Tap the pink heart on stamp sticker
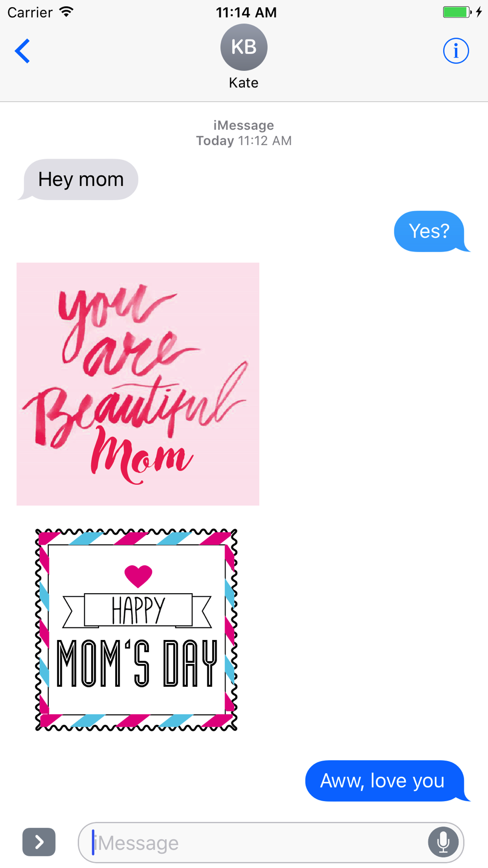Screen dimensions: 488x868 [x=139, y=576]
